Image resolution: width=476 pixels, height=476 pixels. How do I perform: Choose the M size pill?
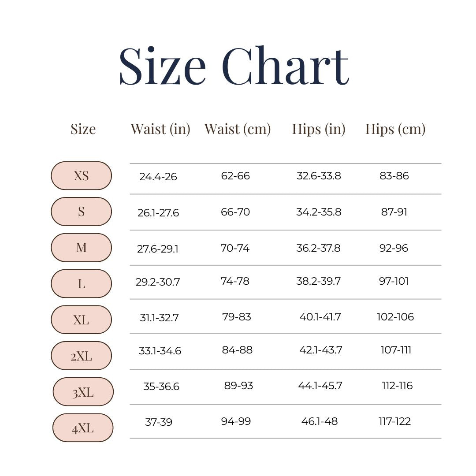tap(82, 248)
